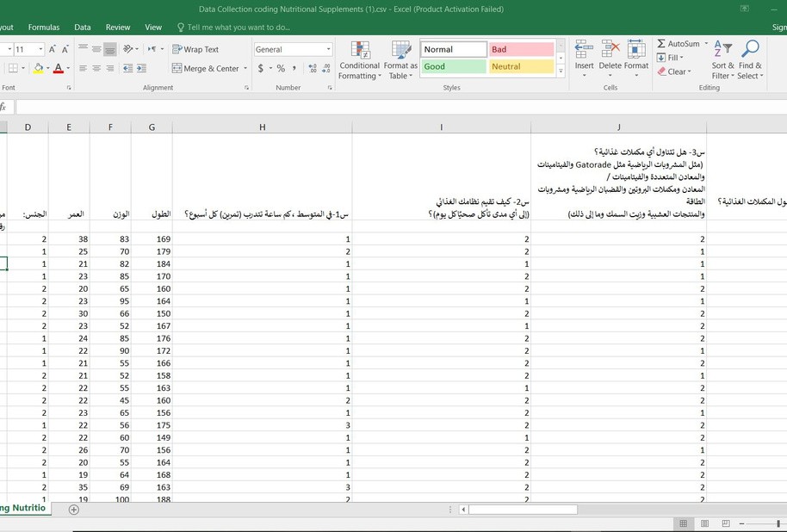The image size is (787, 532).
Task: Expand the Merge & Center dropdown arrow
Action: coord(245,69)
